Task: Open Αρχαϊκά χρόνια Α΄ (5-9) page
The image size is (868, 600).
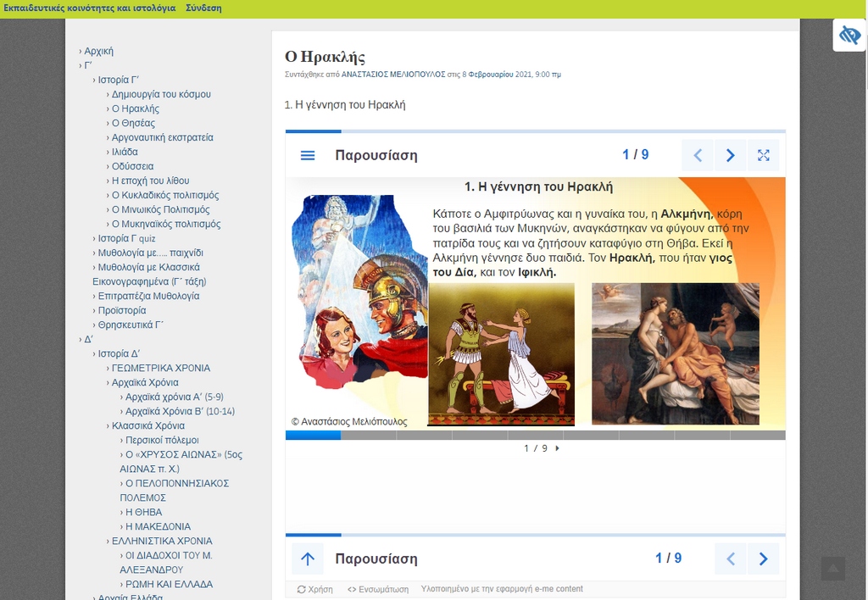Action: pyautogui.click(x=175, y=397)
